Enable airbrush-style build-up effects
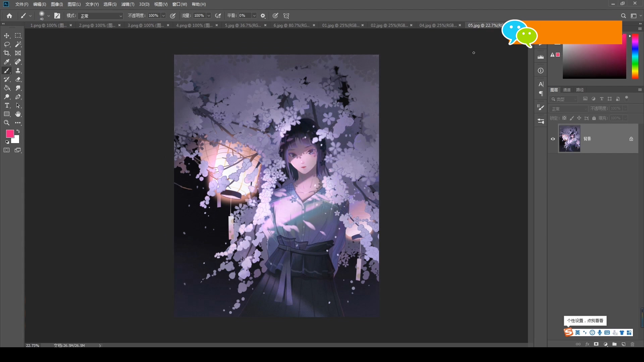The image size is (644, 362). 218,16
